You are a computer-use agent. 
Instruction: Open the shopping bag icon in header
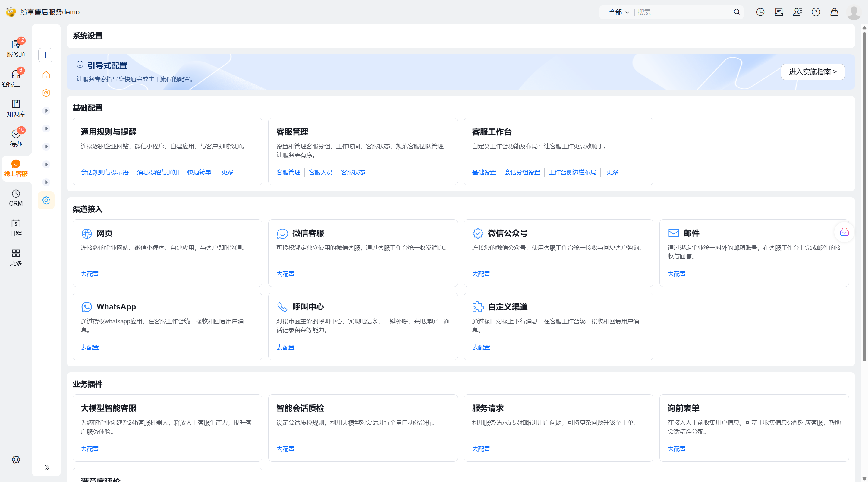click(x=834, y=12)
